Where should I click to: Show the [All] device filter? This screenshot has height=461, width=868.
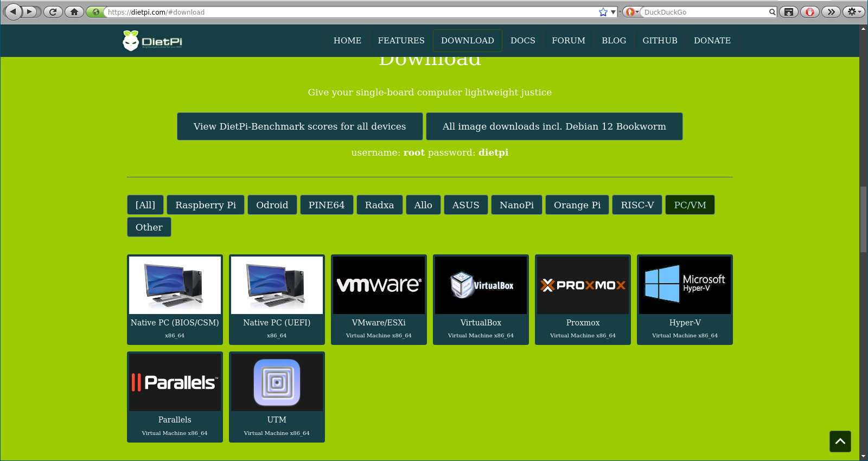point(145,205)
